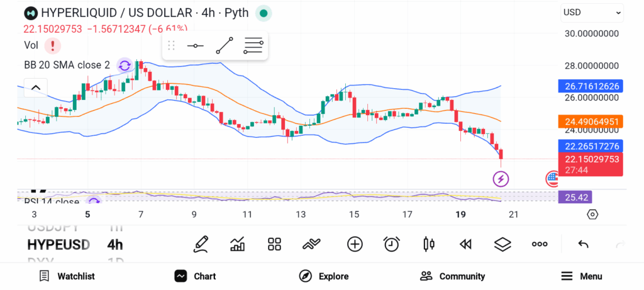Open the Menu button
644x290 pixels.
(x=581, y=276)
